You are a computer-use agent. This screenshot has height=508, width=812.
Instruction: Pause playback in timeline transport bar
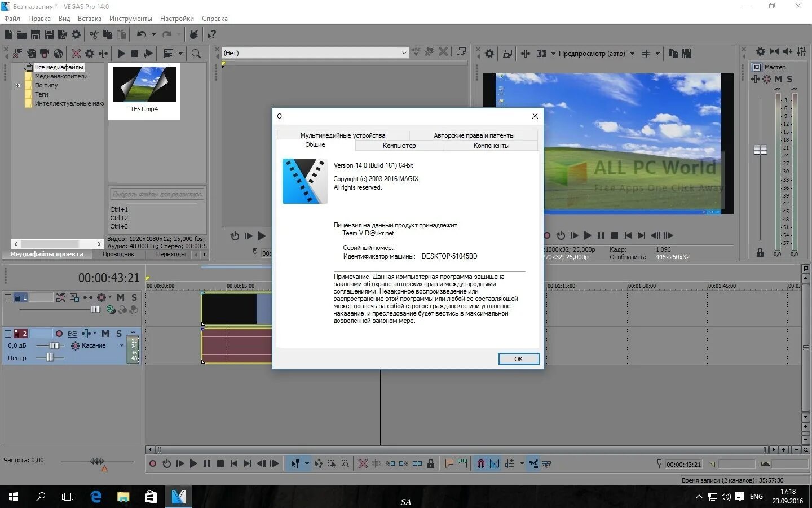(x=207, y=464)
